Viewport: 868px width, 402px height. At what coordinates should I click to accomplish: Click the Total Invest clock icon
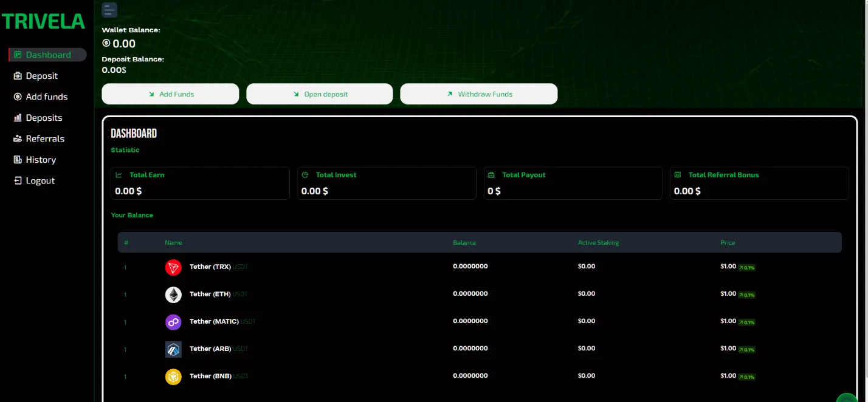click(305, 174)
